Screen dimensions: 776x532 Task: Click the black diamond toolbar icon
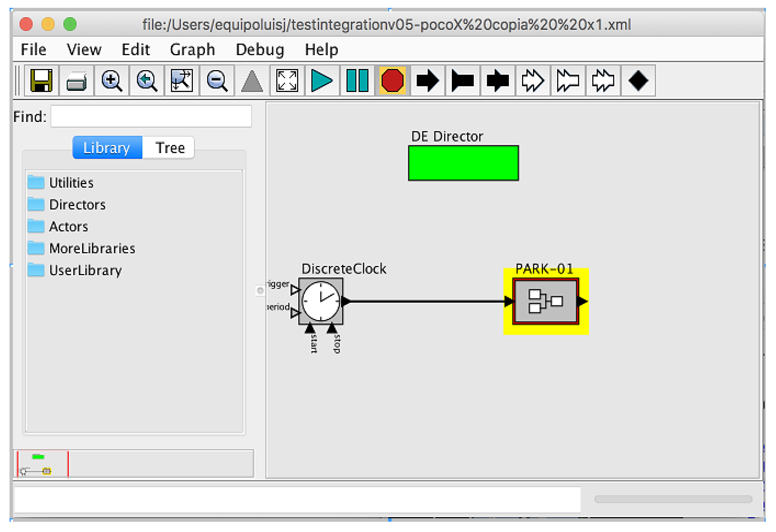click(x=638, y=80)
